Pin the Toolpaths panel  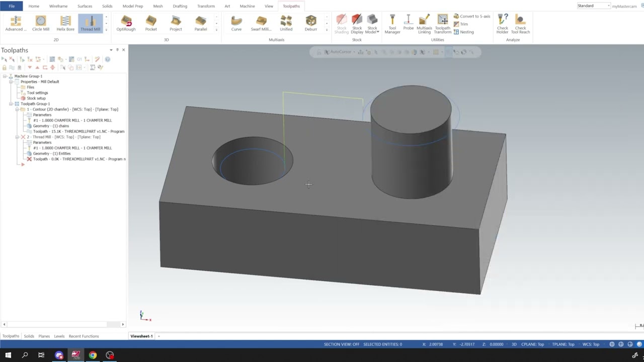(x=117, y=50)
